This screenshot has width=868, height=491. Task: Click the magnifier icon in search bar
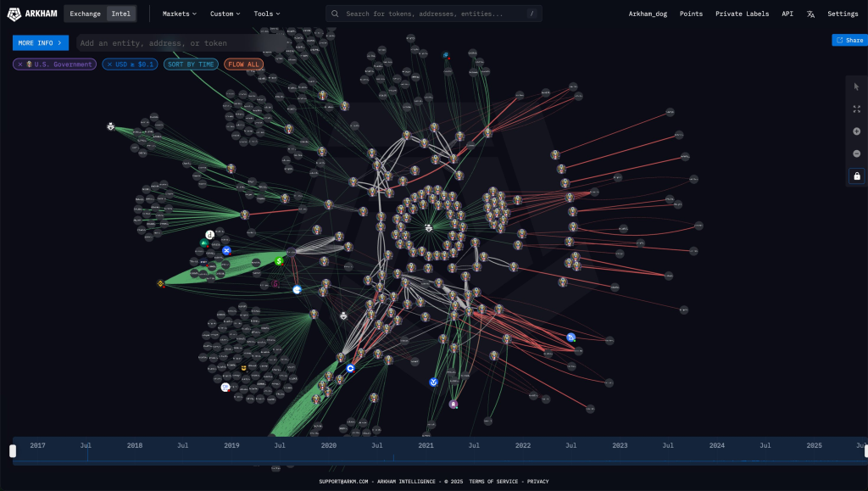336,14
